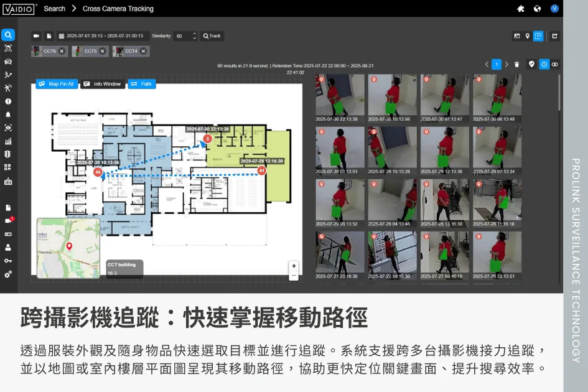Image resolution: width=588 pixels, height=392 pixels.
Task: Click the camera selection toolbar icon
Action: click(36, 36)
